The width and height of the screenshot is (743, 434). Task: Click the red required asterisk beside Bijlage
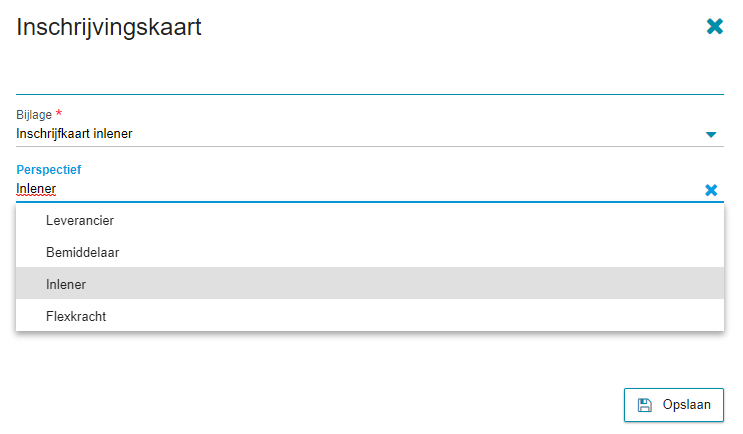coord(59,113)
